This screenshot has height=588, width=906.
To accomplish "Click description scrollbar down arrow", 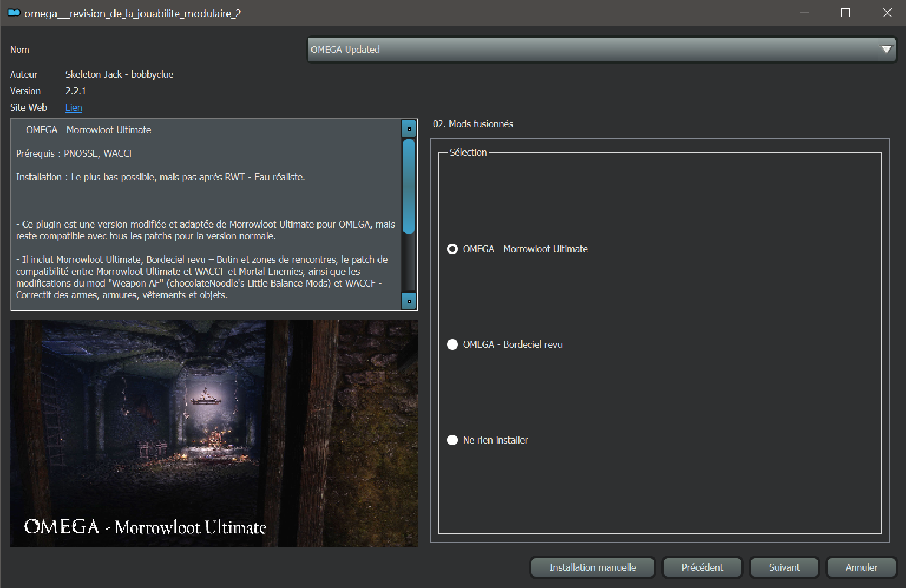I will click(409, 301).
